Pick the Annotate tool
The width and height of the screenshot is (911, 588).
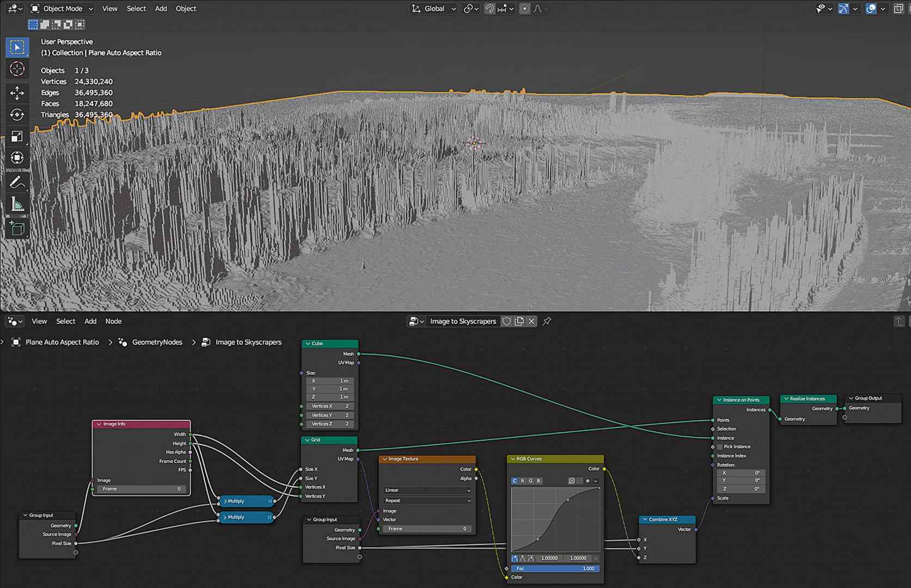pos(17,182)
